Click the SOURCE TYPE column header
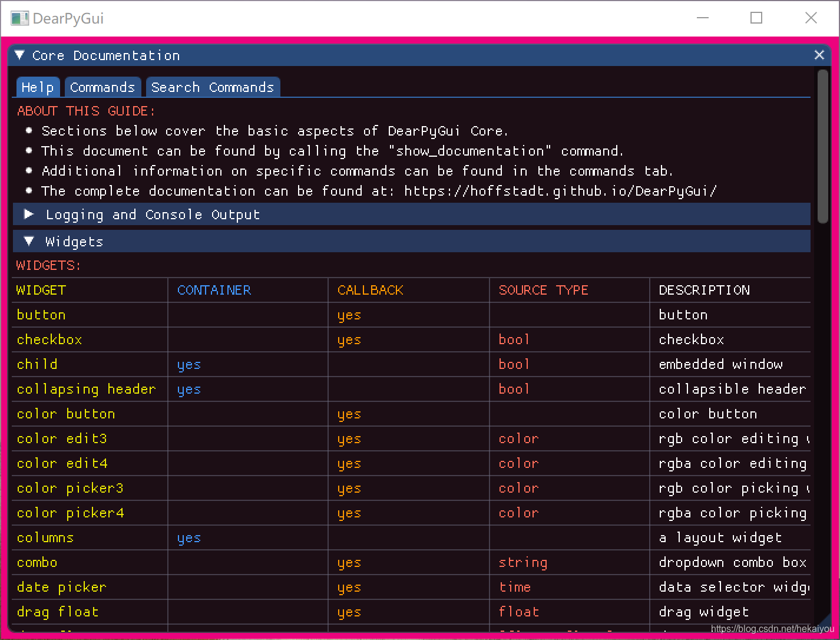 click(x=544, y=290)
